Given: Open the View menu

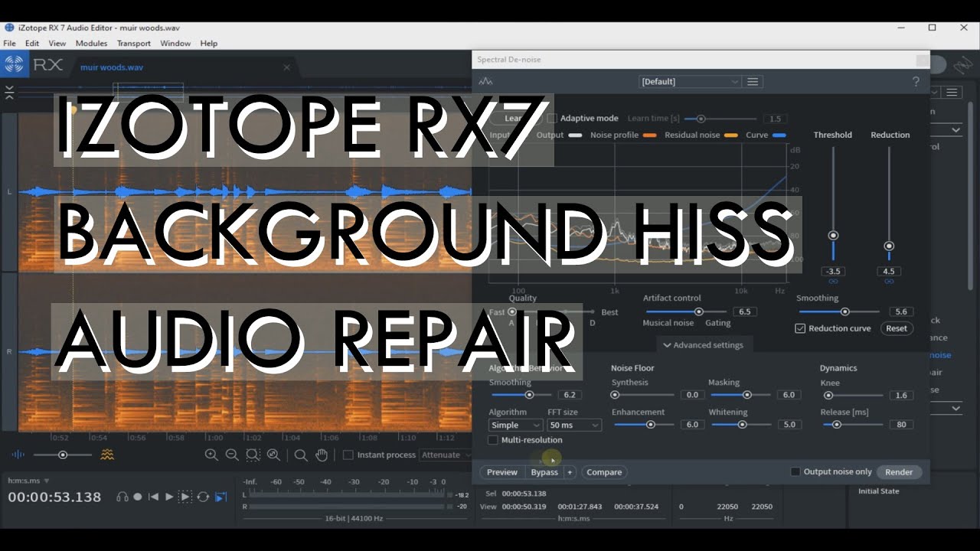Looking at the screenshot, I should 57,44.
